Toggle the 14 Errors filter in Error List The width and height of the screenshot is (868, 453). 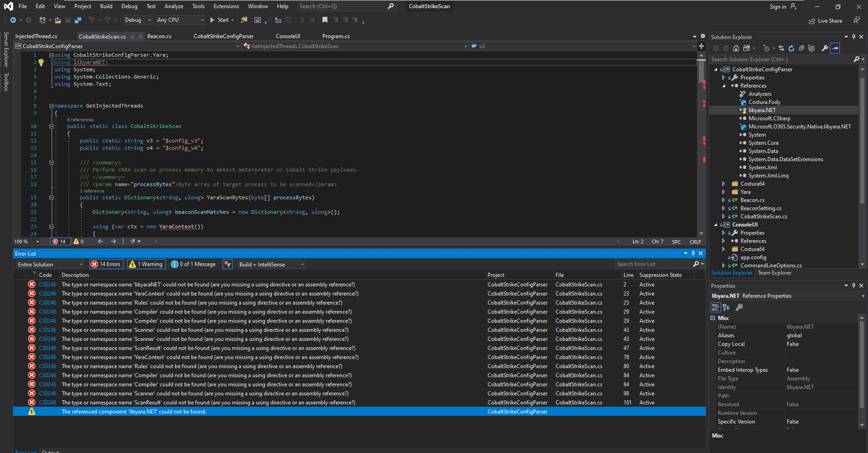point(106,264)
